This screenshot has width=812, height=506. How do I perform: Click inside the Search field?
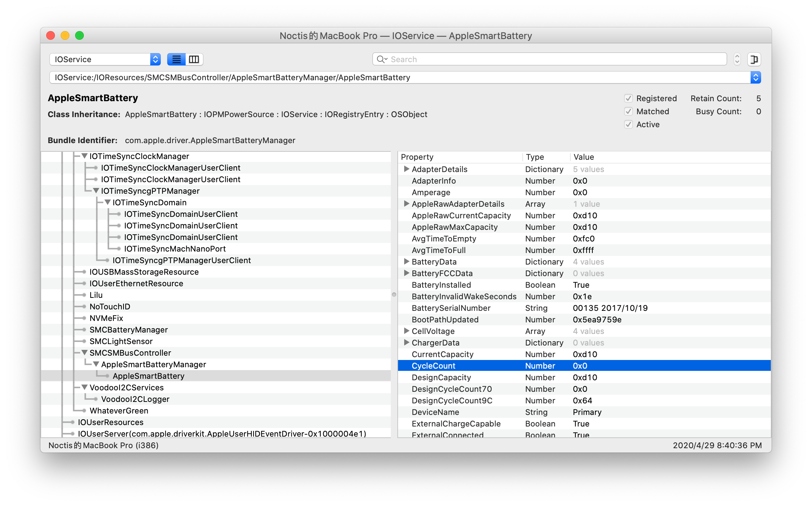click(x=506, y=59)
